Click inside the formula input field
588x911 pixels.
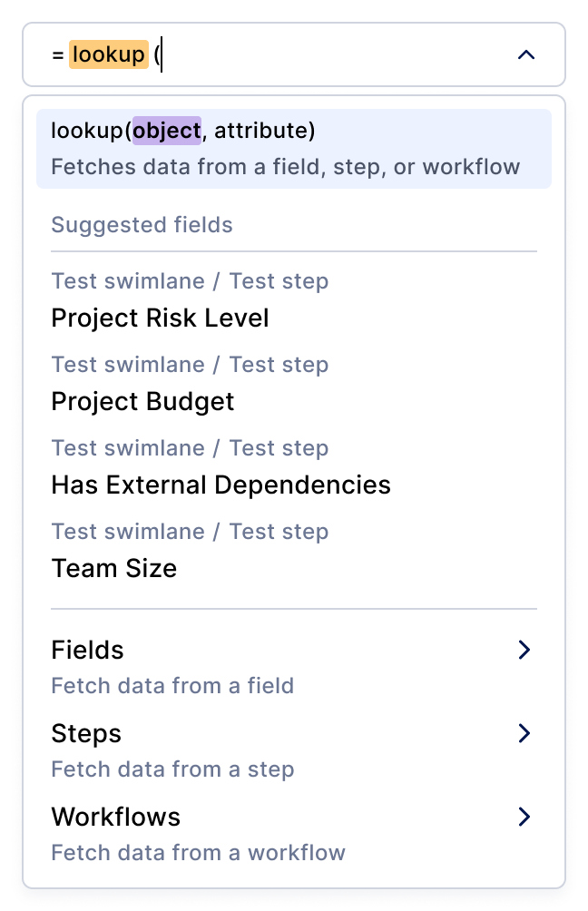327,55
